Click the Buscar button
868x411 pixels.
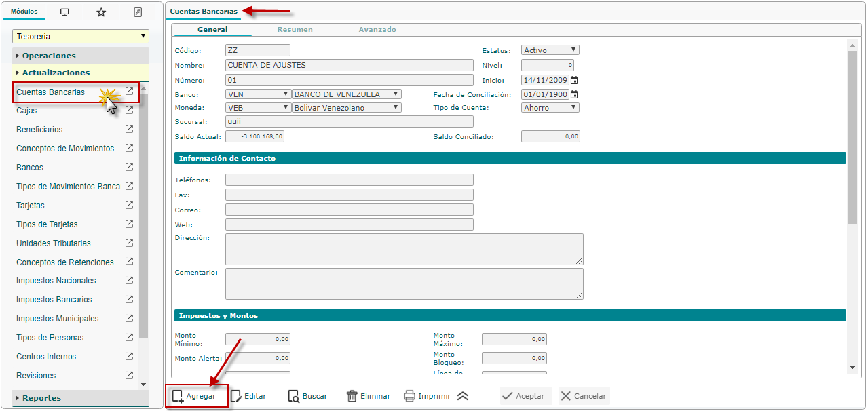pyautogui.click(x=307, y=396)
